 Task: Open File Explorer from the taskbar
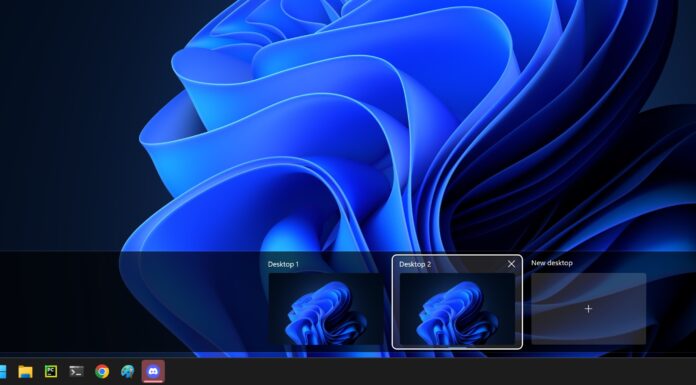point(25,371)
